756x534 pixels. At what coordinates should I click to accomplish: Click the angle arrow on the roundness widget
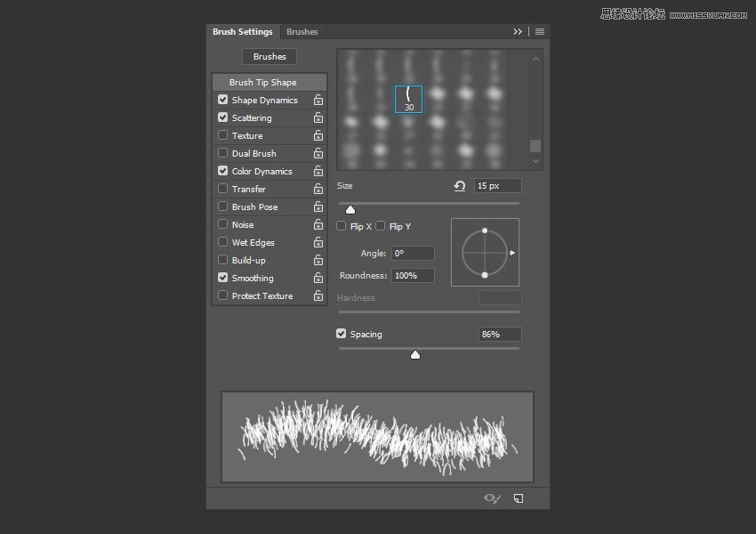click(512, 253)
